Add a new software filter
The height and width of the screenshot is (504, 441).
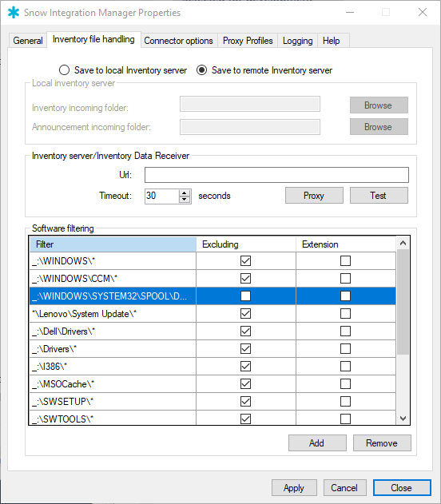pyautogui.click(x=317, y=443)
